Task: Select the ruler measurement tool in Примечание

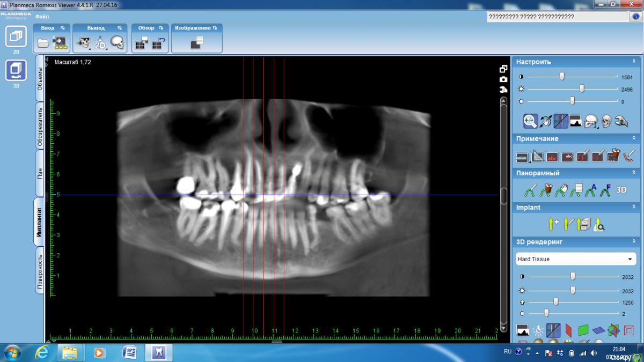Action: [x=522, y=157]
